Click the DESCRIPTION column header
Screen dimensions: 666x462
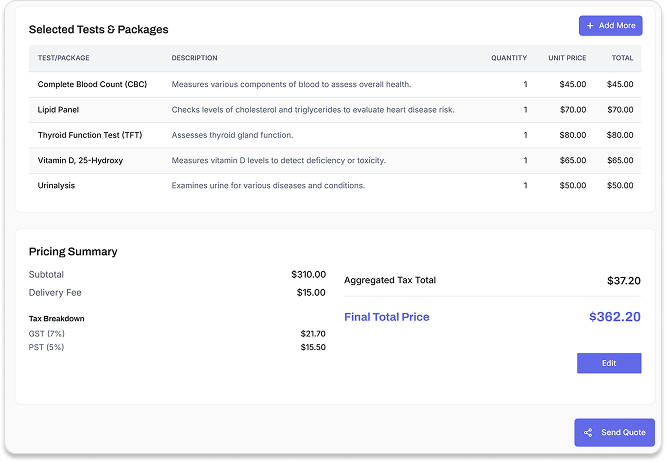pyautogui.click(x=194, y=58)
